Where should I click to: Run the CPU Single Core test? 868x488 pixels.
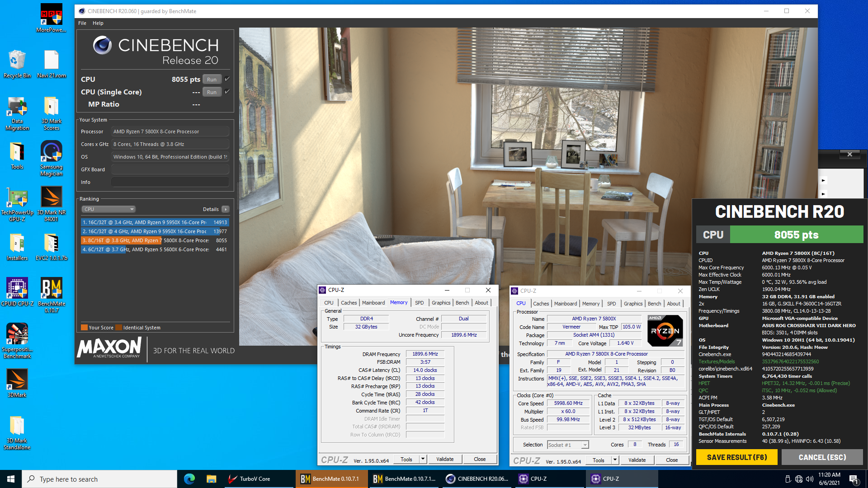212,92
